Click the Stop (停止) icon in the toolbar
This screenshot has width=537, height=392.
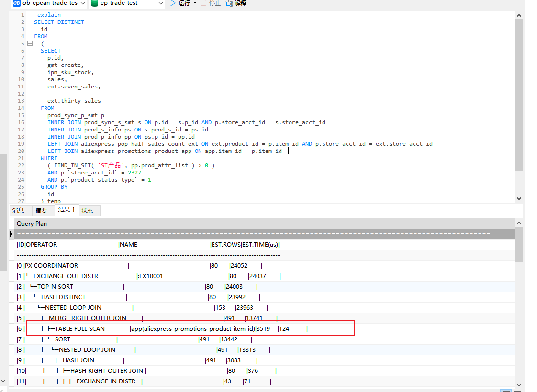click(x=204, y=3)
